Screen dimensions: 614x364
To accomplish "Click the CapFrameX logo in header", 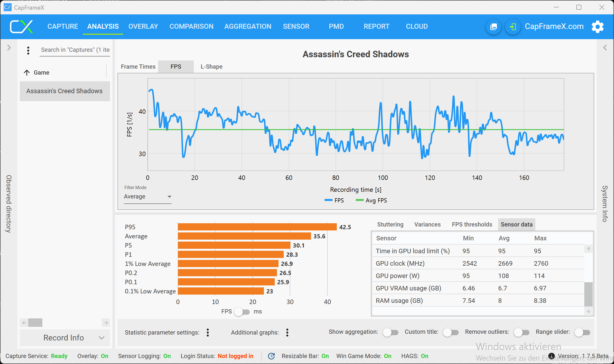I will point(21,27).
